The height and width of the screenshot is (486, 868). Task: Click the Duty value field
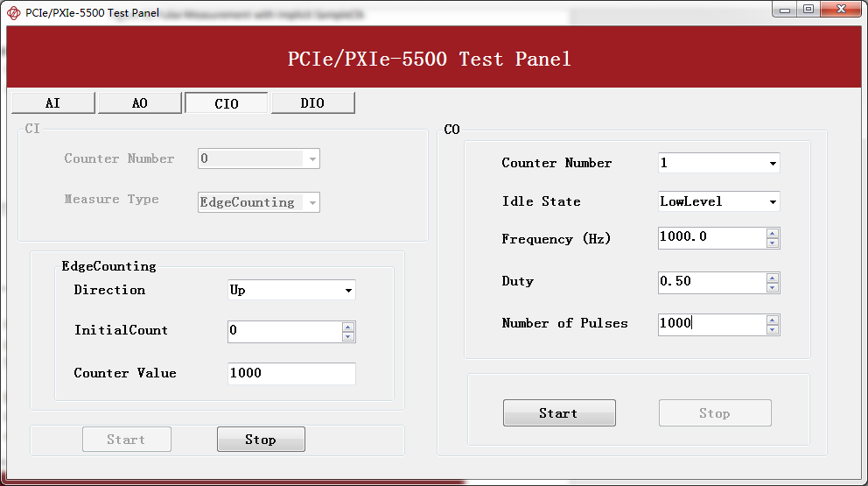tap(712, 282)
